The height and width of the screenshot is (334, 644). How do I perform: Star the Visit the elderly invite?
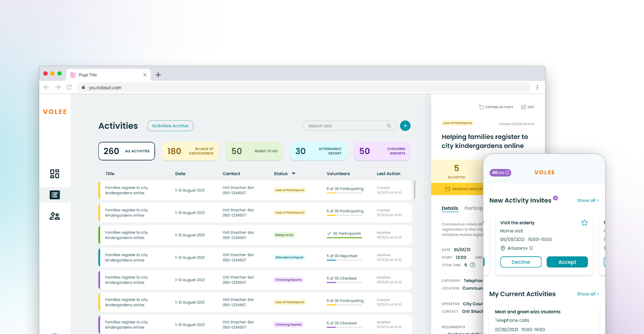tap(584, 222)
